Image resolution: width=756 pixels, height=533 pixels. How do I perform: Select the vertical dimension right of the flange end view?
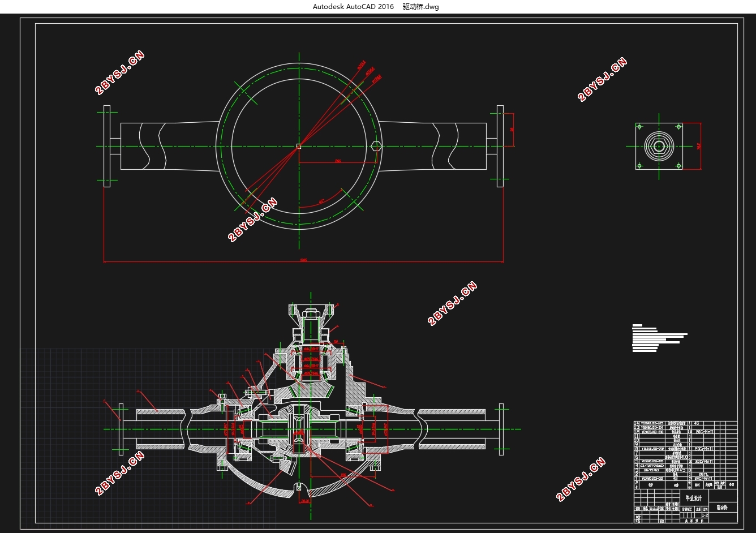(x=699, y=146)
